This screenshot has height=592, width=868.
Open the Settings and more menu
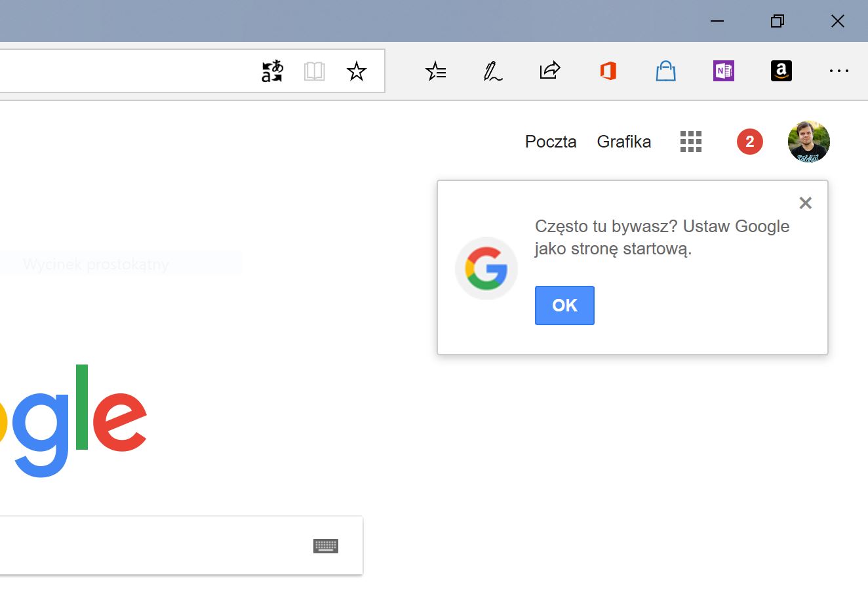point(839,71)
